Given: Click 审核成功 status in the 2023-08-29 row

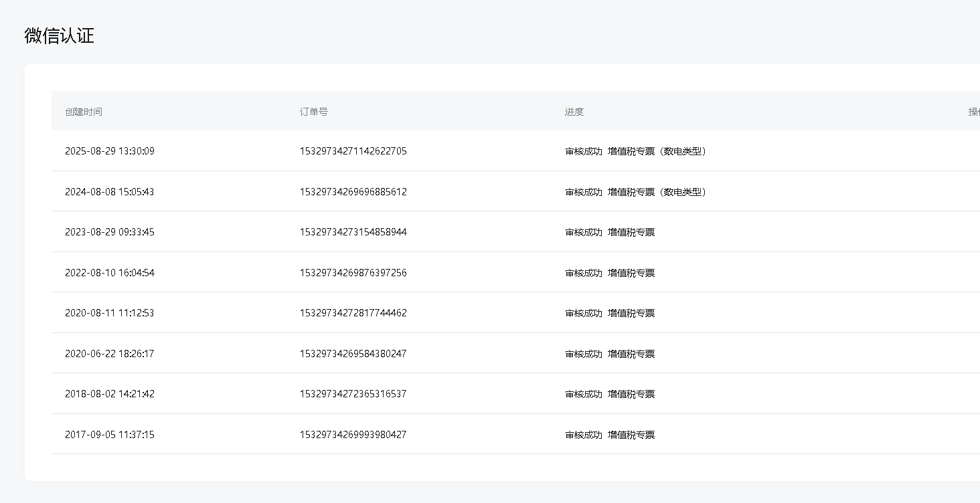Looking at the screenshot, I should (584, 232).
